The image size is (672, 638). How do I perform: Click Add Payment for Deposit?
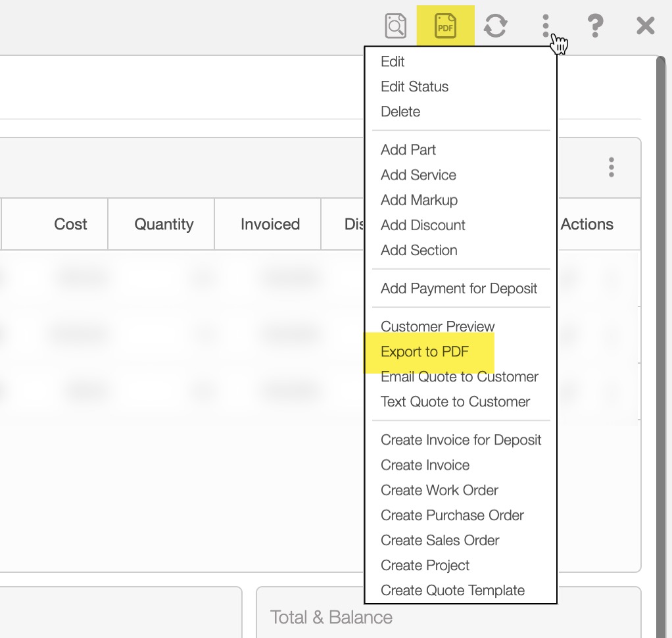click(x=459, y=289)
